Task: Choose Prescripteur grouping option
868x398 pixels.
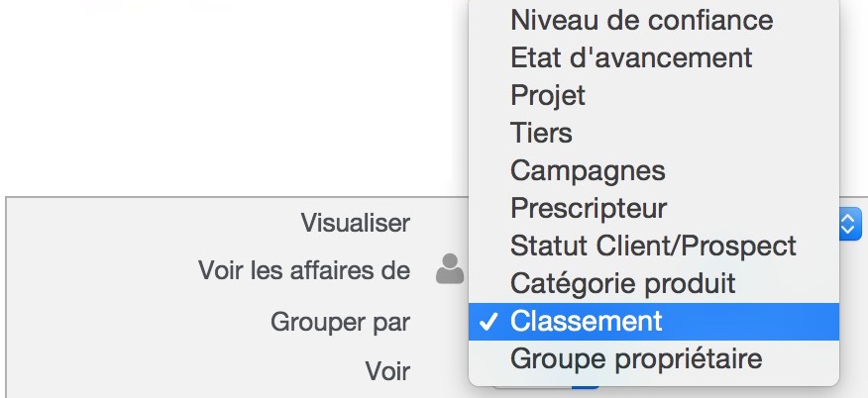Action: coord(654,208)
